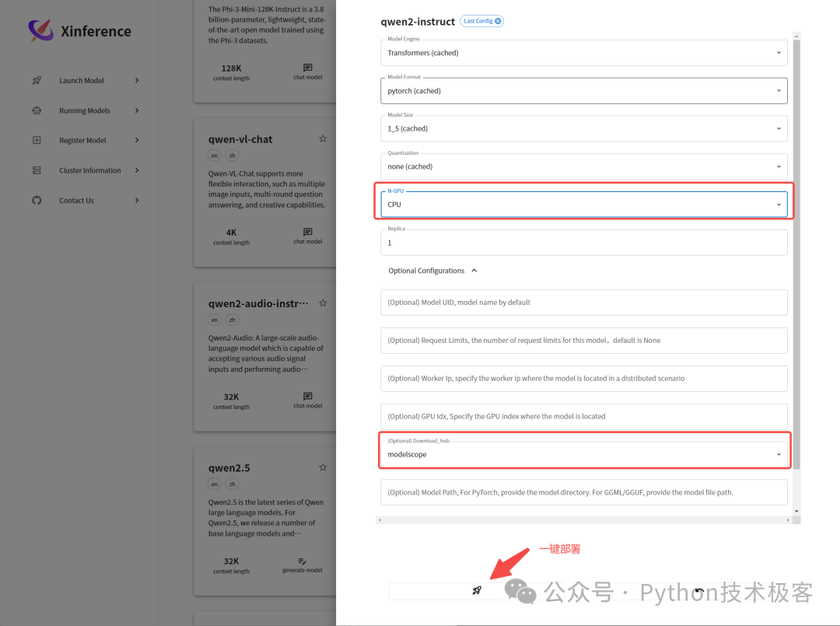
Task: Click the GPU Idx input field
Action: [x=584, y=417]
